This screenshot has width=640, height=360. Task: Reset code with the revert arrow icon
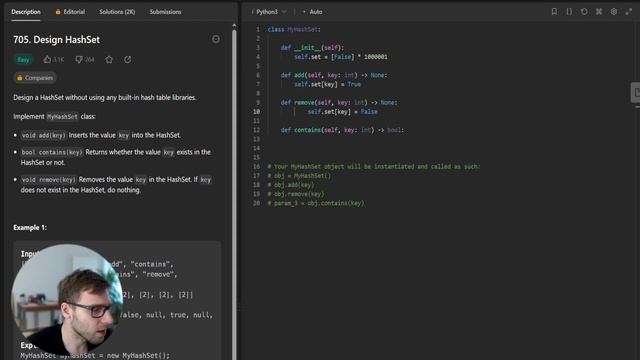coord(584,12)
